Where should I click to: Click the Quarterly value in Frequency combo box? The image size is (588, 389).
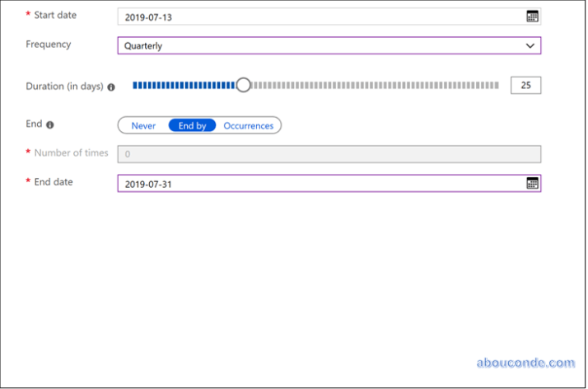[144, 46]
